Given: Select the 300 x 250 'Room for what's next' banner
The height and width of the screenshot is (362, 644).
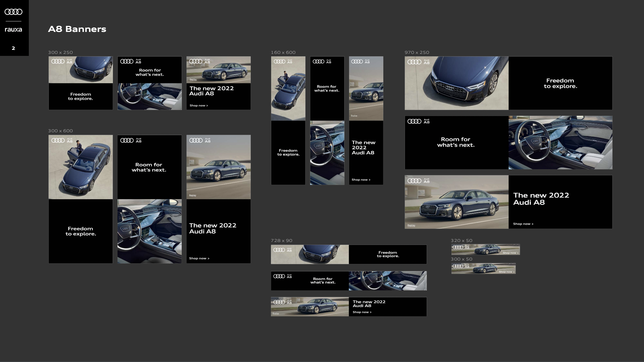Looking at the screenshot, I should [150, 83].
